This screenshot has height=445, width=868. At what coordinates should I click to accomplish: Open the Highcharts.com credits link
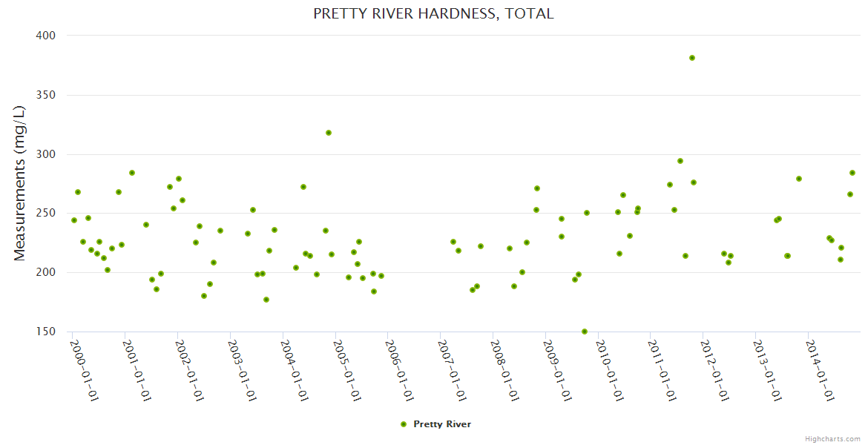tap(832, 438)
